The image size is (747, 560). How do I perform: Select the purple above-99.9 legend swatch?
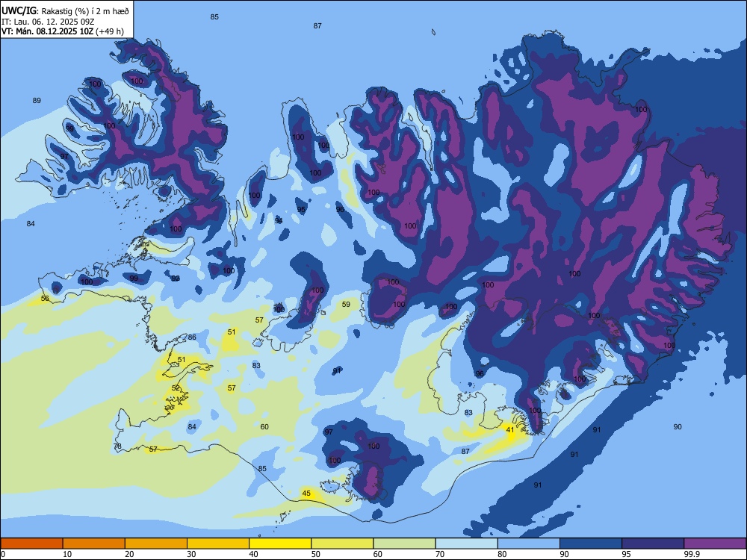click(715, 544)
